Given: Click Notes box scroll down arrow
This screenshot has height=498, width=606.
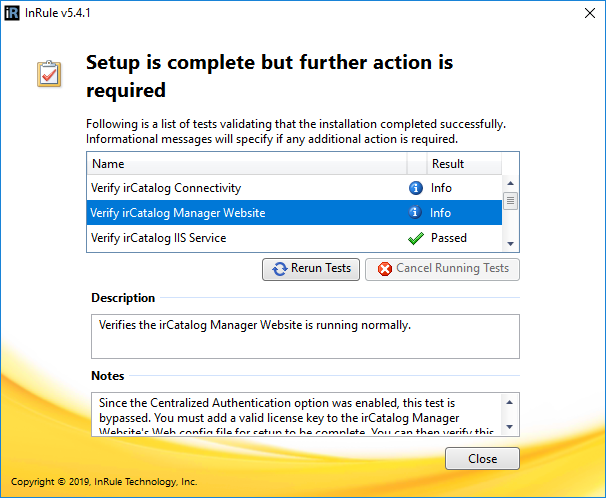Looking at the screenshot, I should click(x=509, y=427).
